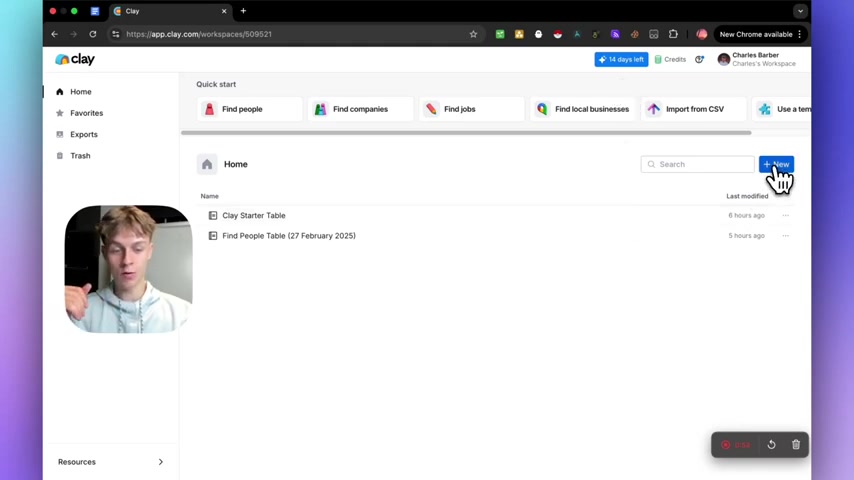Open options menu for Clay Starter Table
This screenshot has width=854, height=480.
click(x=785, y=215)
